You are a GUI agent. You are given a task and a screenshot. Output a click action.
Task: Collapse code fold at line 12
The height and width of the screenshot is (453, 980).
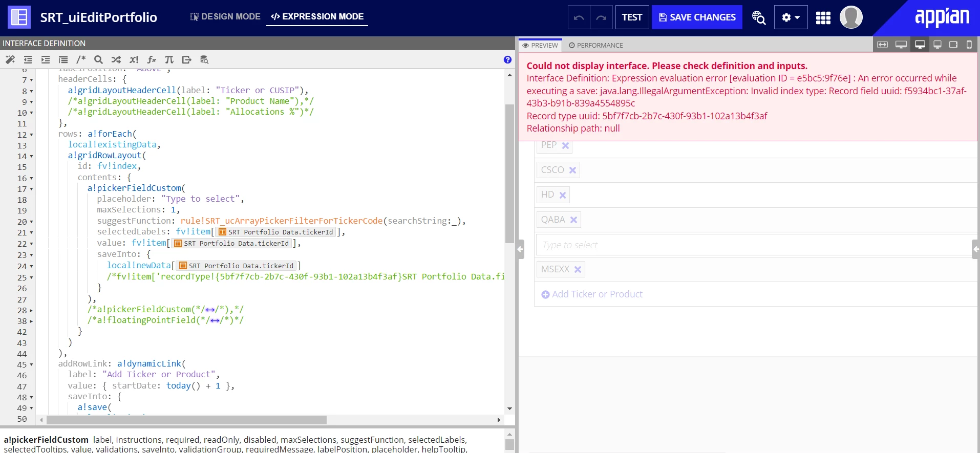[x=31, y=135]
